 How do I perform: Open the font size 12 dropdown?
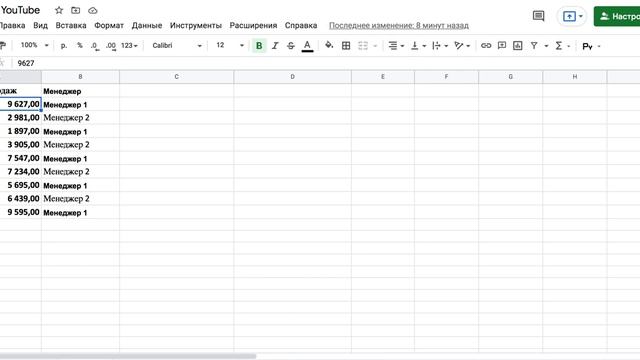[230, 45]
